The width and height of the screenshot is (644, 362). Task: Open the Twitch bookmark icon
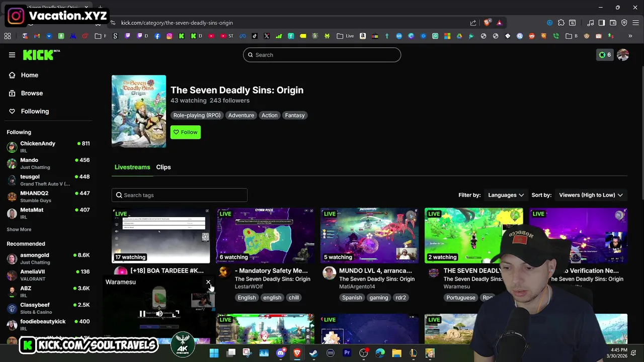(x=128, y=36)
